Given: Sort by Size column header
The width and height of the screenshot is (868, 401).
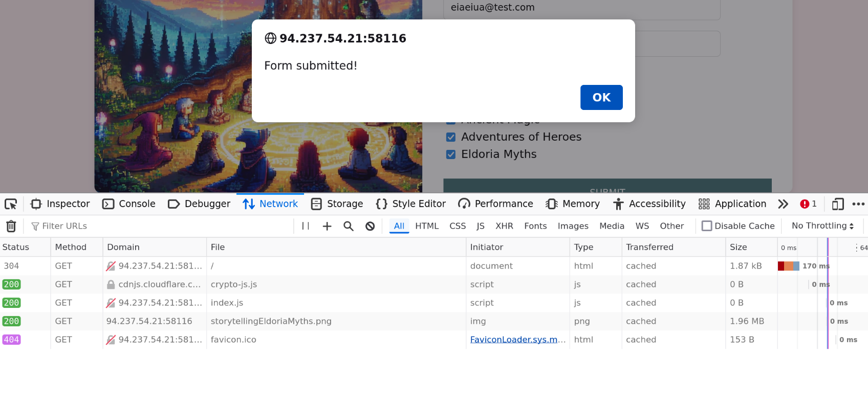Looking at the screenshot, I should tap(751, 247).
